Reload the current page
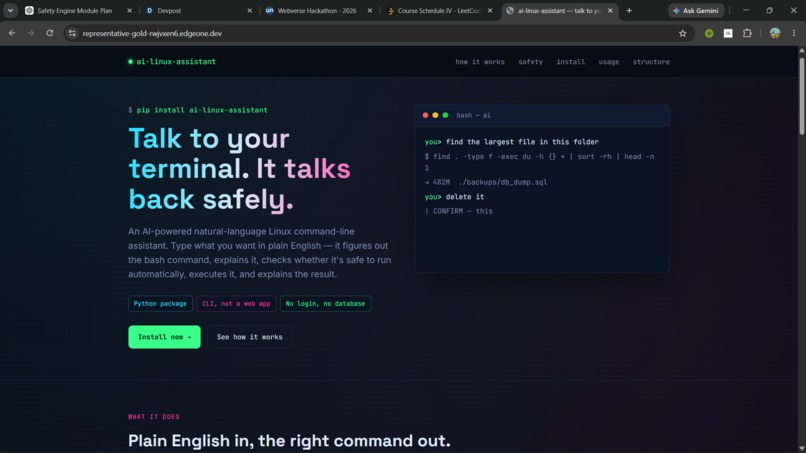The image size is (806, 453). click(49, 33)
